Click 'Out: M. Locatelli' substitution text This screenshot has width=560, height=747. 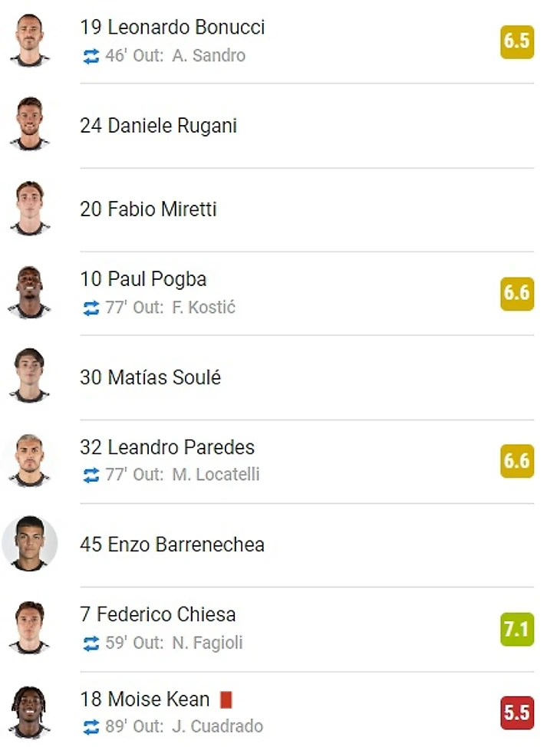point(196,475)
